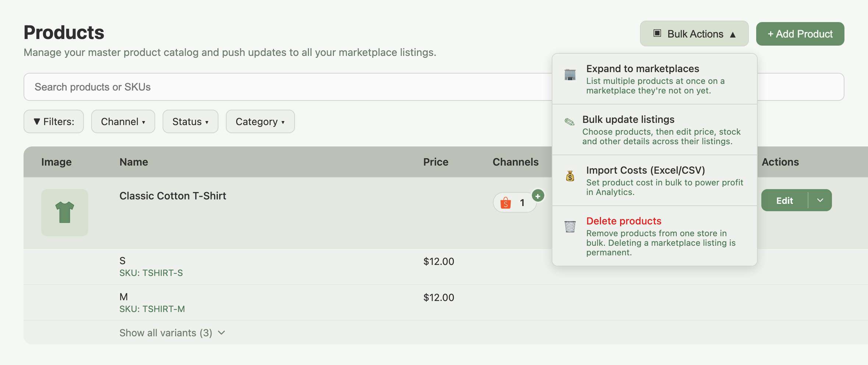Screen dimensions: 868x365
Task: Click the Actions column header
Action: [780, 162]
